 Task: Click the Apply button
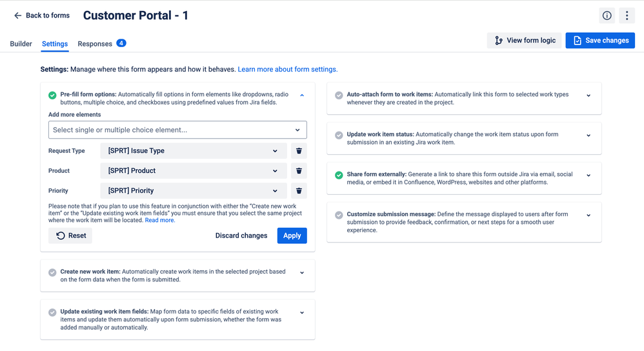tap(292, 236)
